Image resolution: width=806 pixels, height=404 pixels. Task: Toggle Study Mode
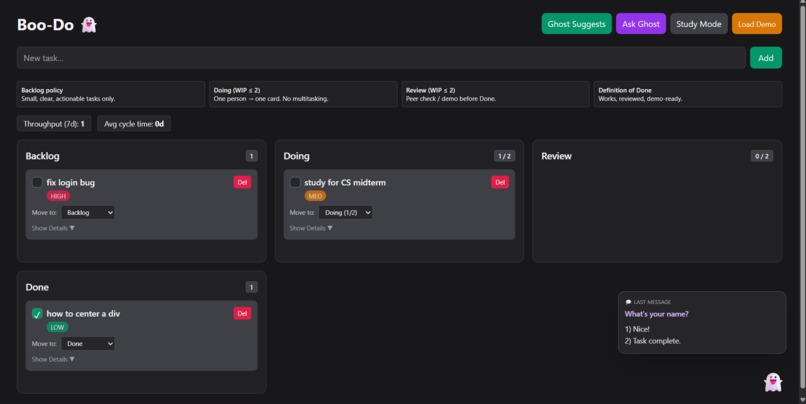pyautogui.click(x=699, y=24)
